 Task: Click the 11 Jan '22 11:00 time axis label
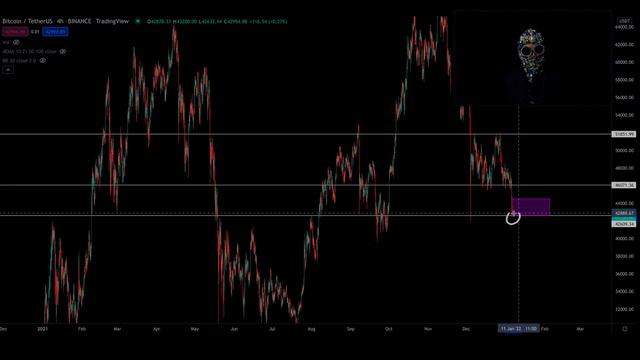518,329
